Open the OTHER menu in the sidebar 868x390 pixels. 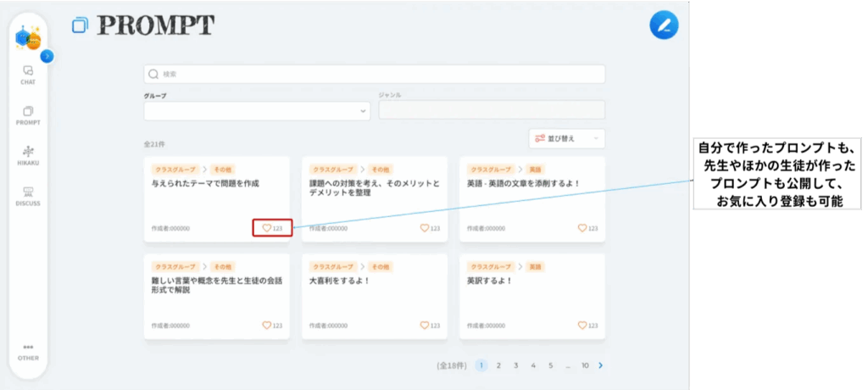pyautogui.click(x=28, y=352)
